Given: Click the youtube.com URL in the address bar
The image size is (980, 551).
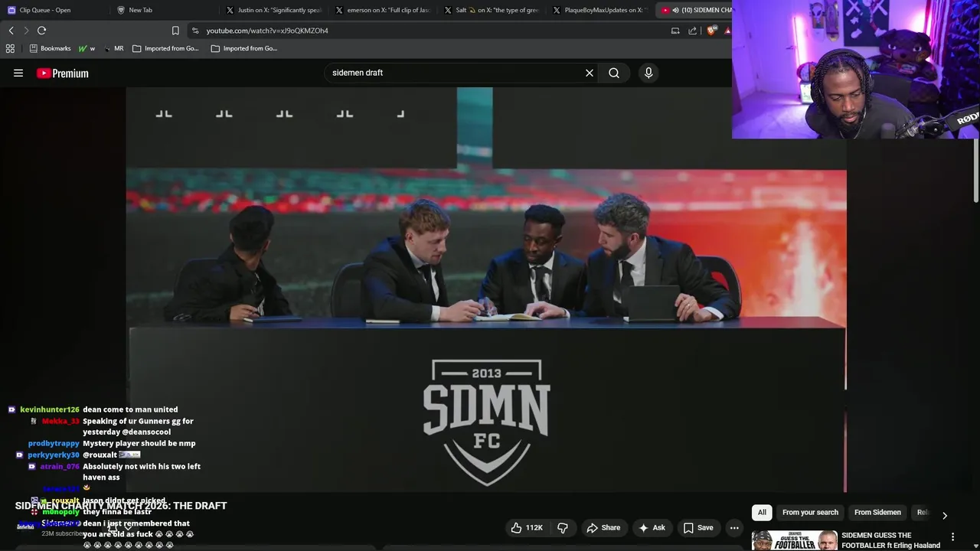Looking at the screenshot, I should [x=267, y=31].
